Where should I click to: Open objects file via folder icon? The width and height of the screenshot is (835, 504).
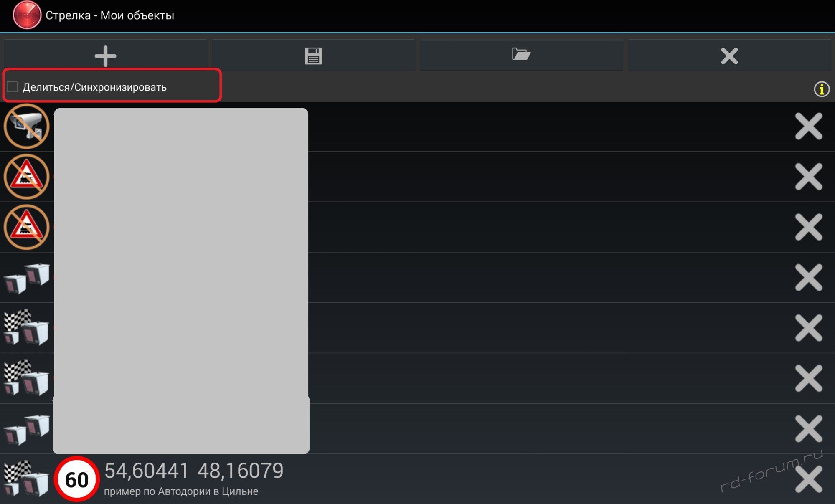[521, 56]
